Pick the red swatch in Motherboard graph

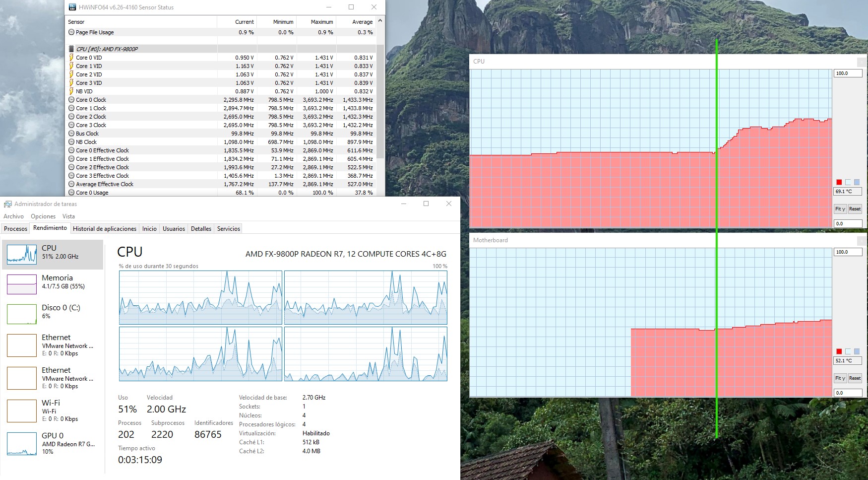point(839,351)
